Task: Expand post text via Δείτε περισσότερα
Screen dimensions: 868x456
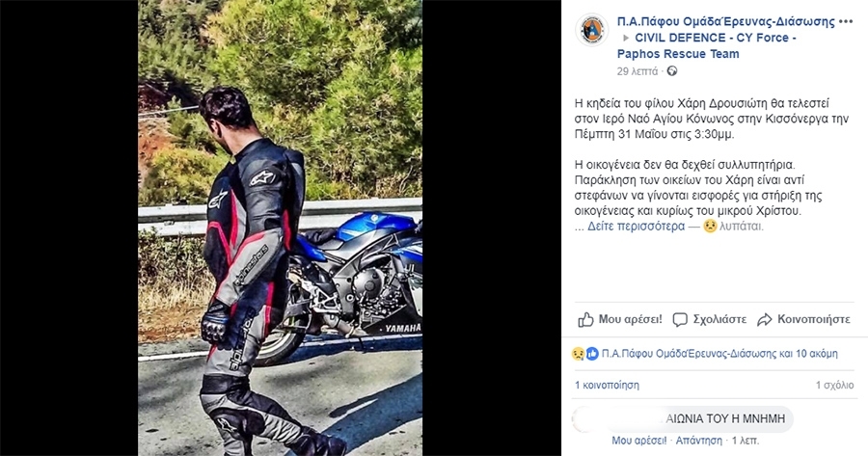Action: pyautogui.click(x=636, y=226)
